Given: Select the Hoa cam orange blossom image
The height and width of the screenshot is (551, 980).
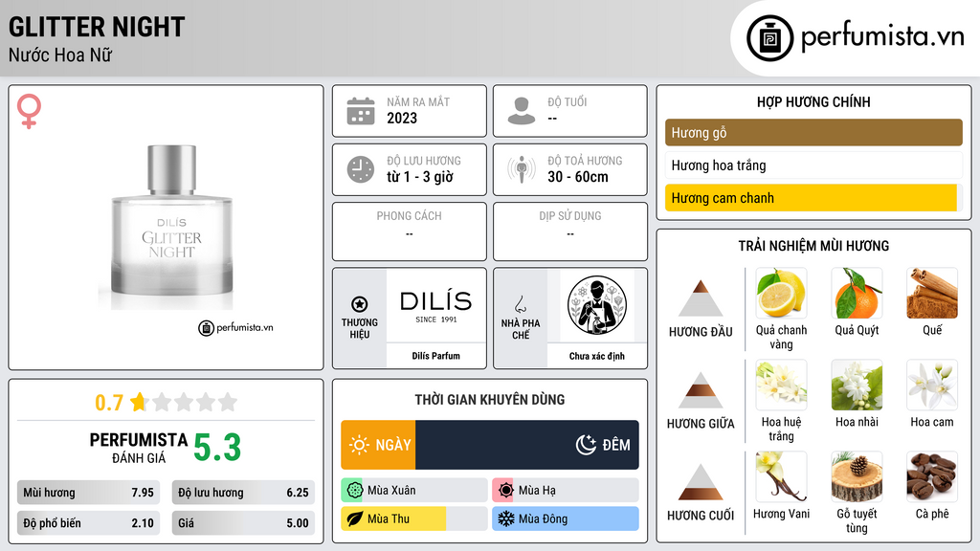Looking at the screenshot, I should (932, 385).
